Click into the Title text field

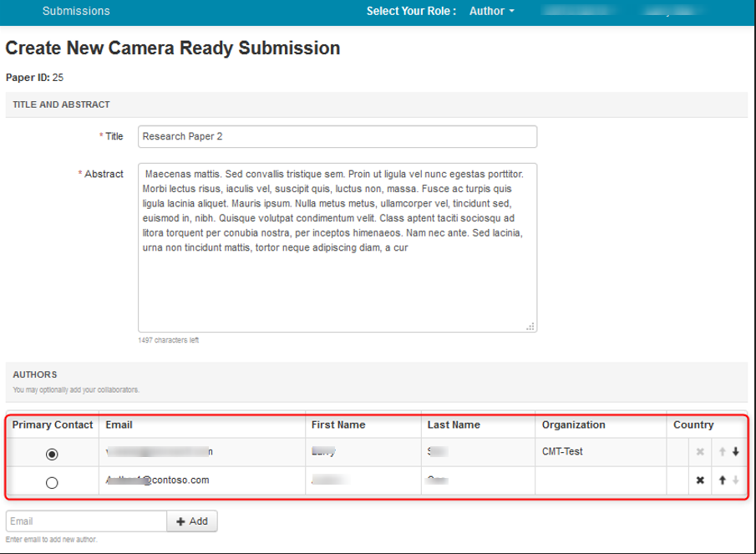337,136
